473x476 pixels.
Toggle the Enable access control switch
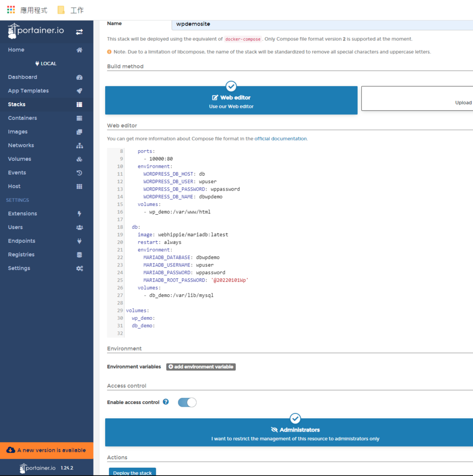[187, 403]
